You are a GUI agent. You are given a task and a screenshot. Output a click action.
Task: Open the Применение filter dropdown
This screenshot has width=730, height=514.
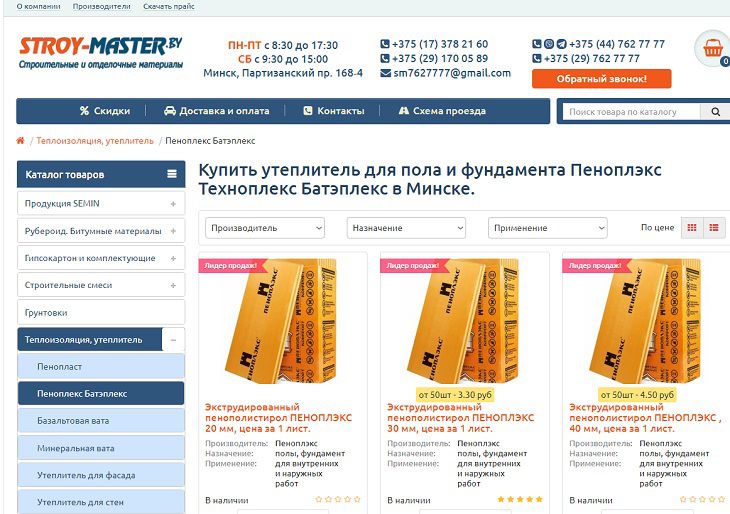click(548, 228)
